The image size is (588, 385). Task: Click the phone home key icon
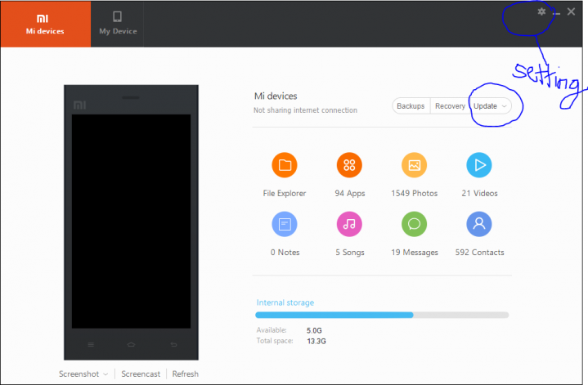(131, 344)
